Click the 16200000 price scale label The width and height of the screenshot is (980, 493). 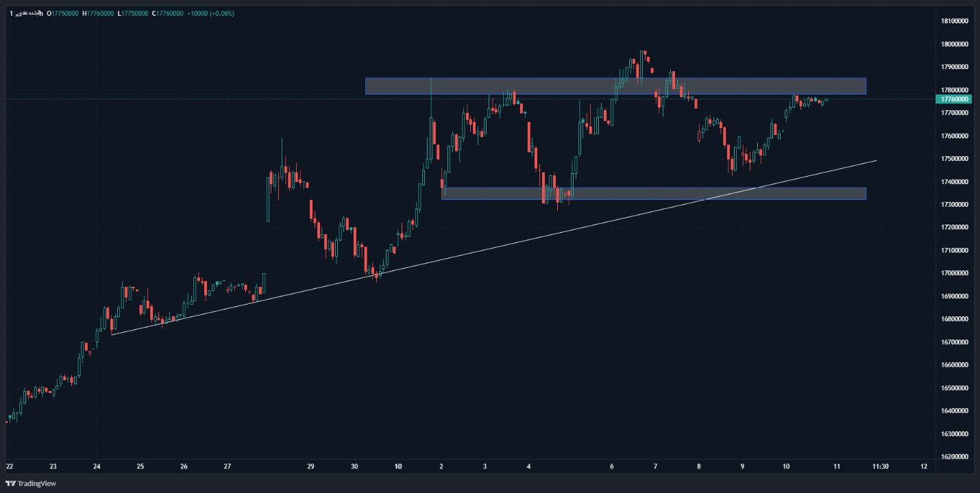(953, 456)
